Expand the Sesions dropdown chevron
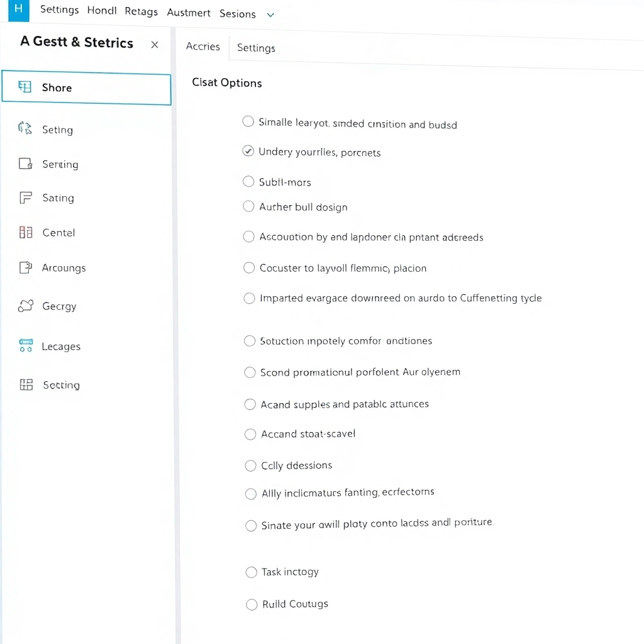This screenshot has width=644, height=644. (270, 13)
